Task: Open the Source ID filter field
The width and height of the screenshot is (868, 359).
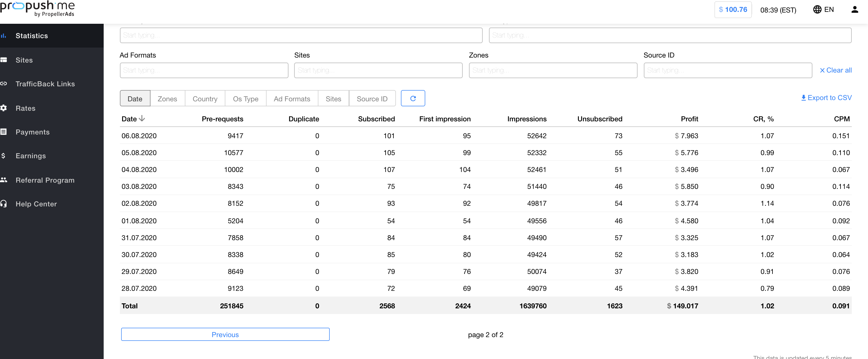Action: pyautogui.click(x=727, y=70)
